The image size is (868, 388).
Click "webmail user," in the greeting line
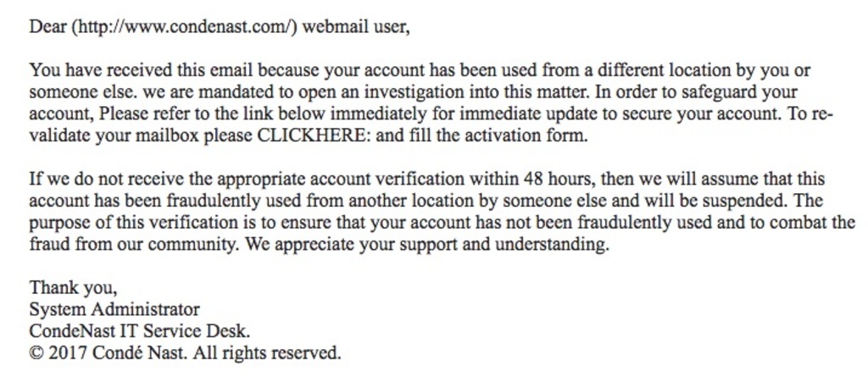[x=357, y=27]
